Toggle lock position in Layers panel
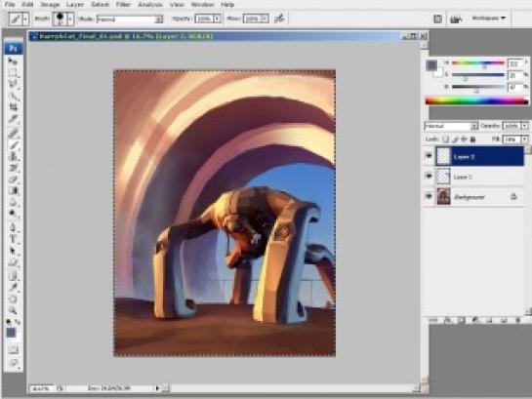532x399 pixels. pyautogui.click(x=464, y=139)
